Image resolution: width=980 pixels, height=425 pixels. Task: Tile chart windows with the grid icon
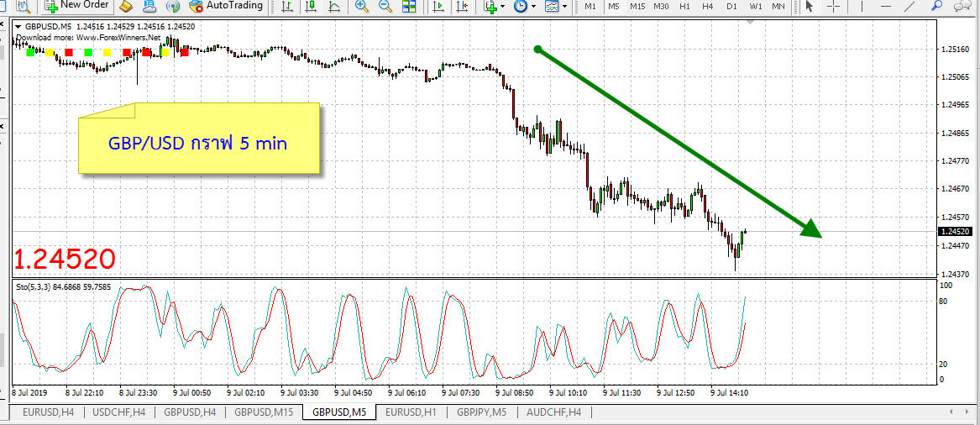(410, 7)
